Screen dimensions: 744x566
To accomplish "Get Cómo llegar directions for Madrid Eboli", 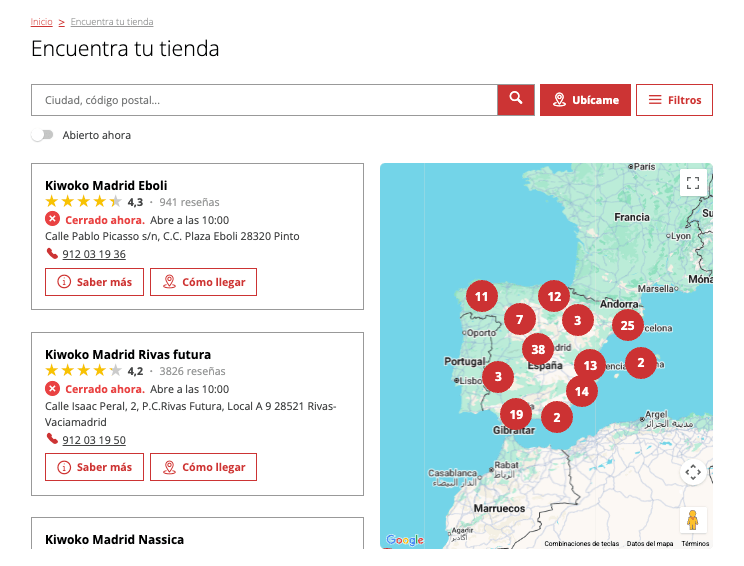I will pyautogui.click(x=203, y=282).
